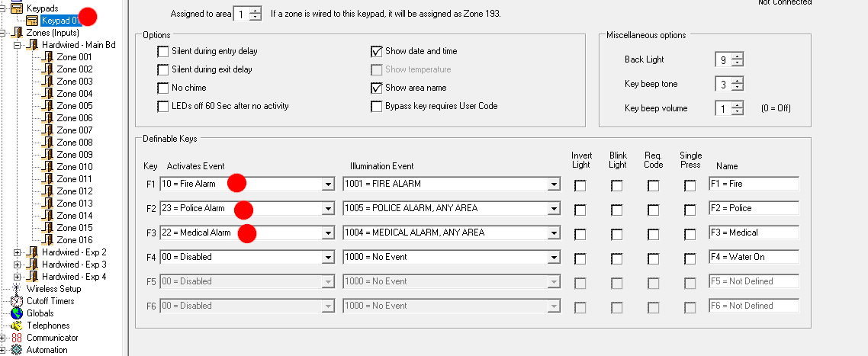Open F2 Illumination Event dropdown
The width and height of the screenshot is (868, 356).
(x=554, y=209)
